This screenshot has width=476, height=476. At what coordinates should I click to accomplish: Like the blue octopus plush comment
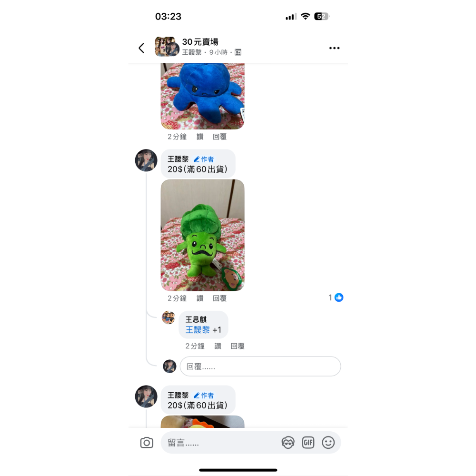pos(200,137)
